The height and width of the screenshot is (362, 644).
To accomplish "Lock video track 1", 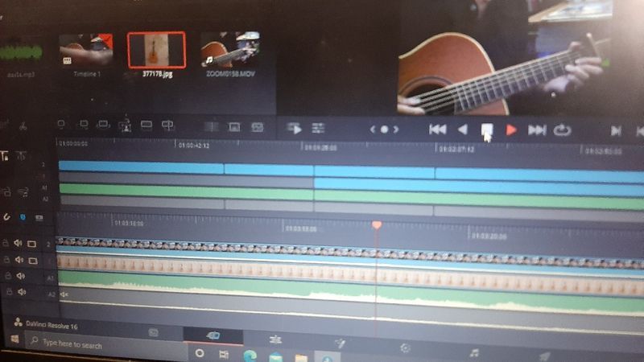I will [x=6, y=260].
